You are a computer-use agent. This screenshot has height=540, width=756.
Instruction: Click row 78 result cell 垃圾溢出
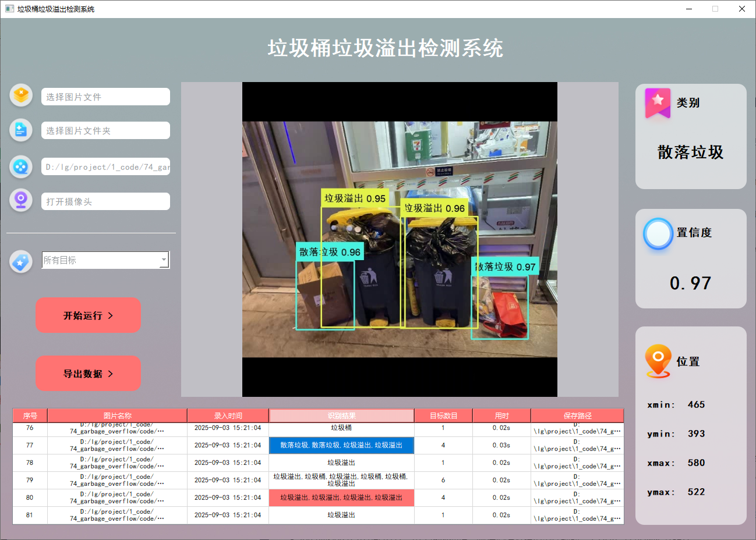(341, 463)
